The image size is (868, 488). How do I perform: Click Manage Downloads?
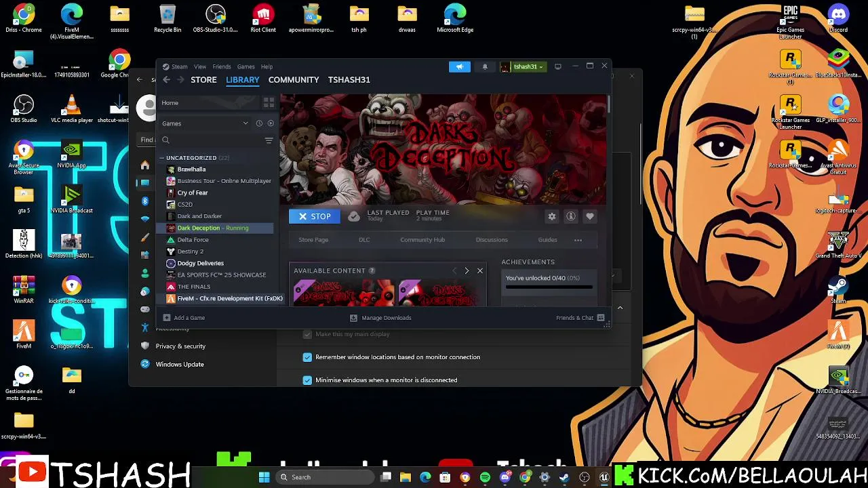[x=380, y=318]
